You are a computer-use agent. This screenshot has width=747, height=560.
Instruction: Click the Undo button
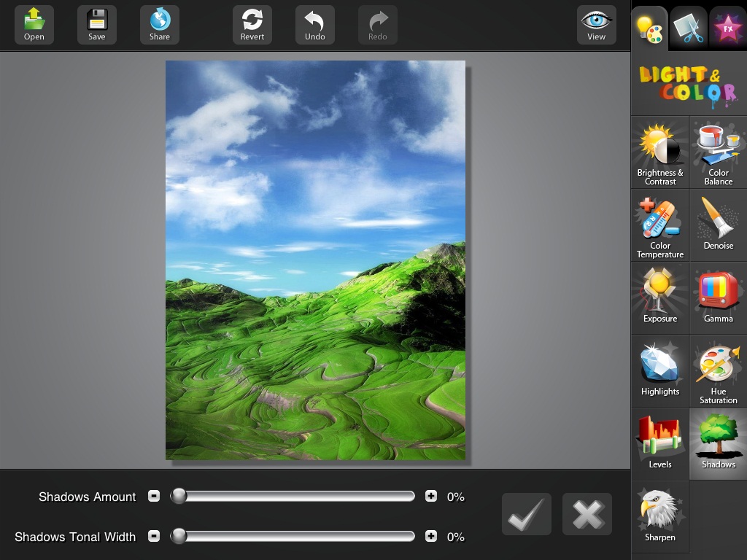315,25
